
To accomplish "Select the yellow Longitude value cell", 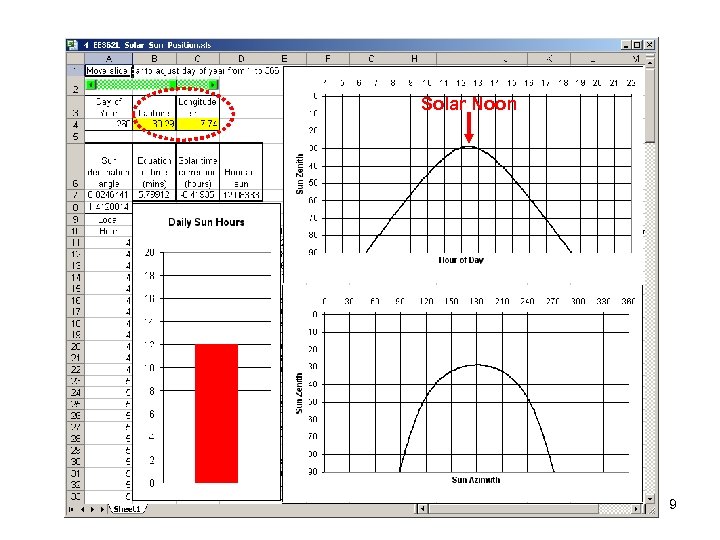I will (x=198, y=124).
